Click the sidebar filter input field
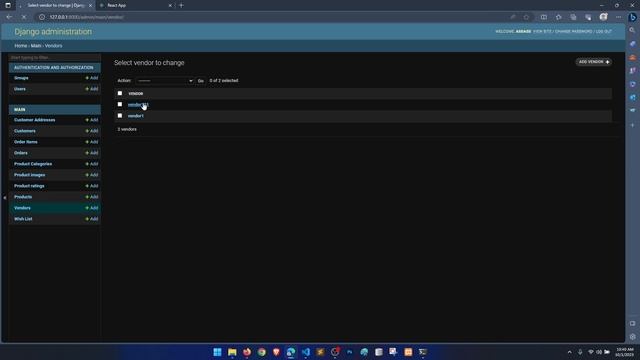The width and height of the screenshot is (640, 360). (x=55, y=58)
